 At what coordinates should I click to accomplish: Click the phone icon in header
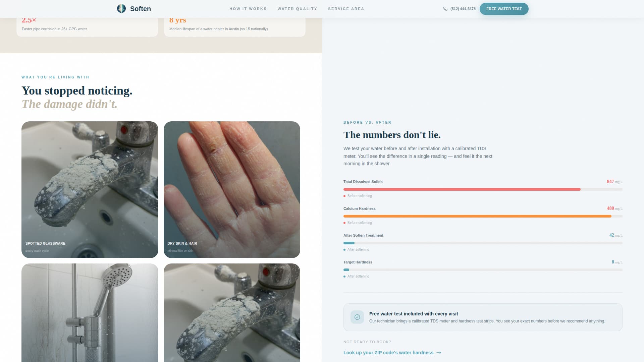(445, 9)
